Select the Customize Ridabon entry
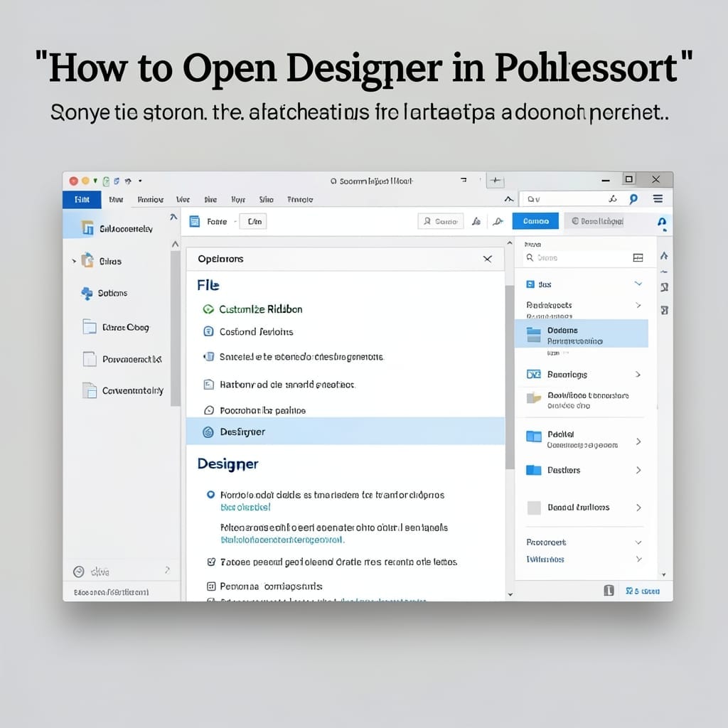This screenshot has width=728, height=728. pyautogui.click(x=260, y=309)
